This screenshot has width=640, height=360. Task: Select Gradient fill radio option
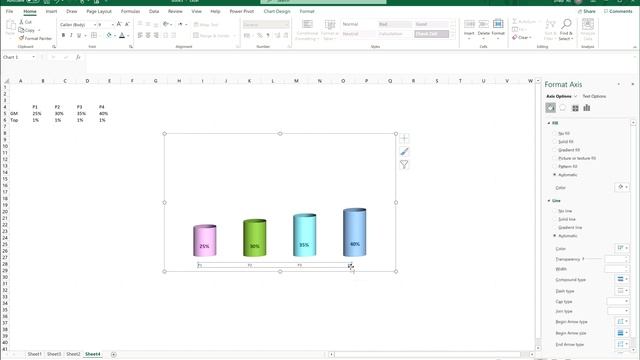click(555, 150)
